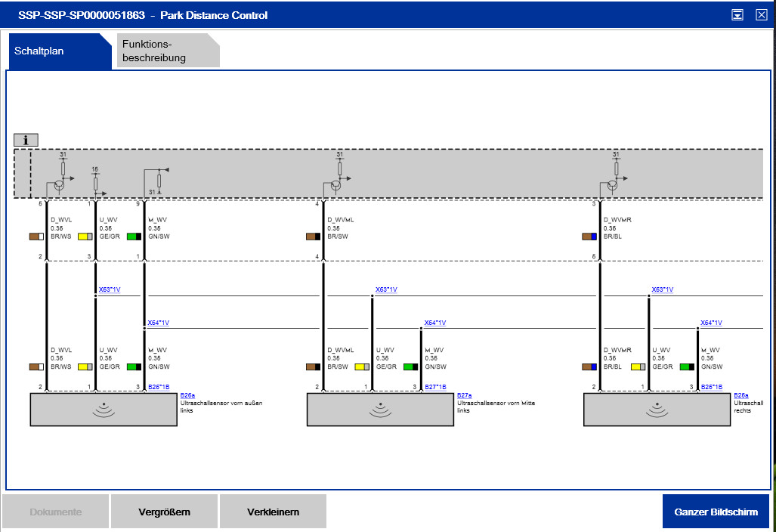Select the B26a left outer ultrasonic sensor block

[x=103, y=409]
